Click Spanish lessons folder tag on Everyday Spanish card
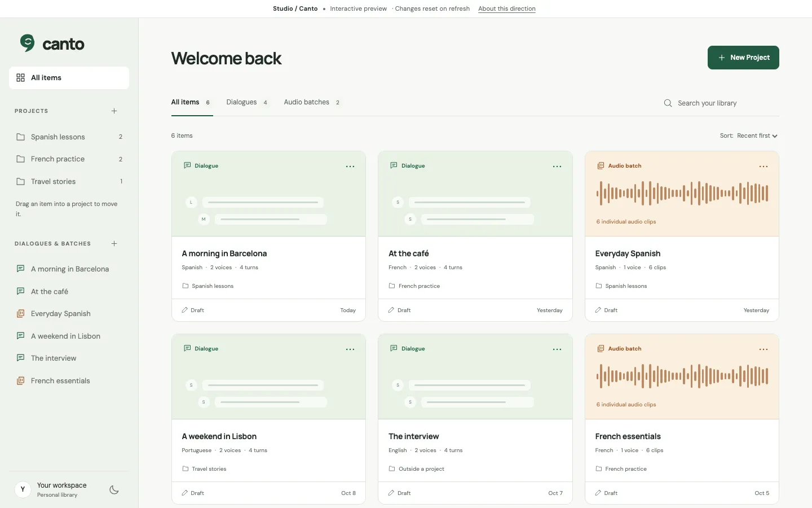The height and width of the screenshot is (508, 812). [x=621, y=286]
